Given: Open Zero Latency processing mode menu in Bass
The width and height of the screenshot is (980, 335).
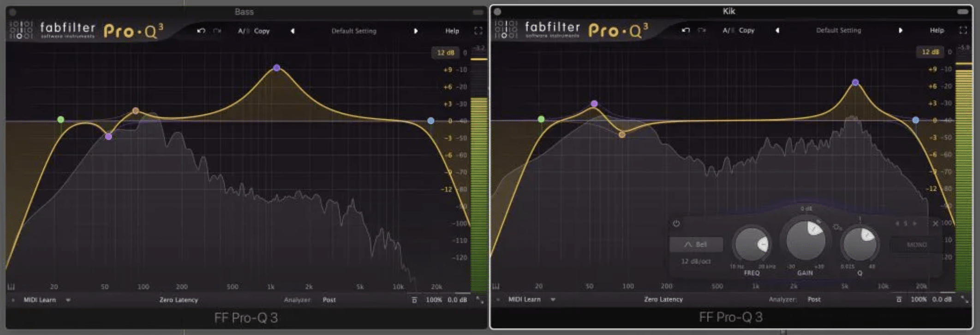Looking at the screenshot, I should [179, 300].
